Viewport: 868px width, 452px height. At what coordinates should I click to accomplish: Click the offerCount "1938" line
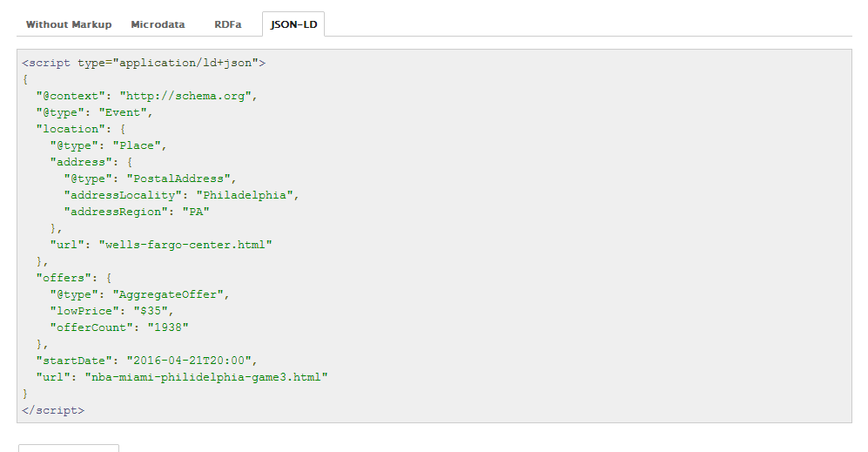point(119,328)
